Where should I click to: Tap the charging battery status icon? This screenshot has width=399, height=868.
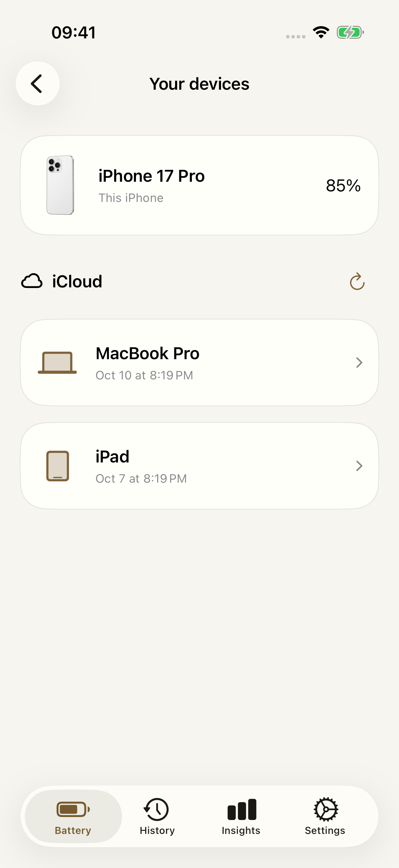[x=350, y=32]
